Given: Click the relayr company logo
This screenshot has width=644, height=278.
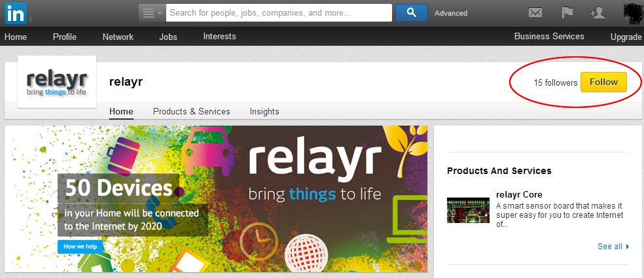Looking at the screenshot, I should pyautogui.click(x=57, y=82).
